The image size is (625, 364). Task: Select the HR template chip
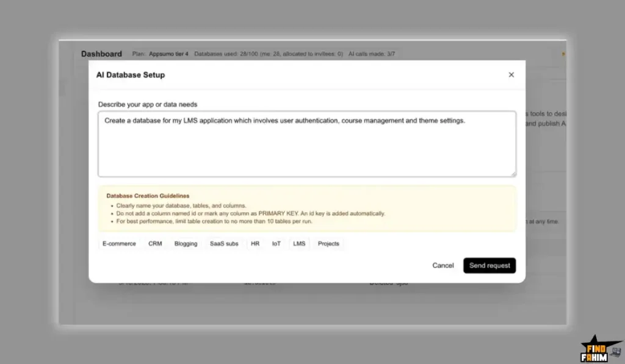255,243
